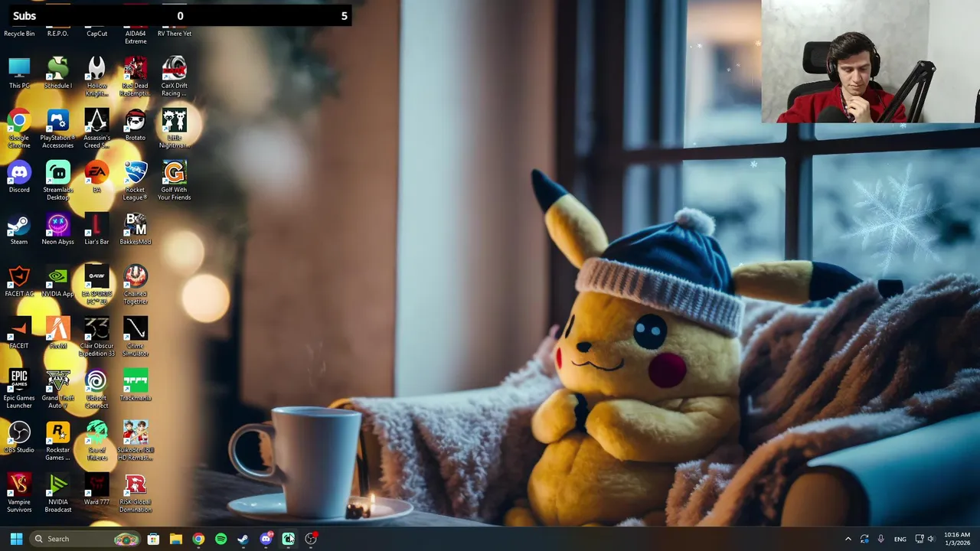Open Microsoft Store from the taskbar

(x=153, y=539)
